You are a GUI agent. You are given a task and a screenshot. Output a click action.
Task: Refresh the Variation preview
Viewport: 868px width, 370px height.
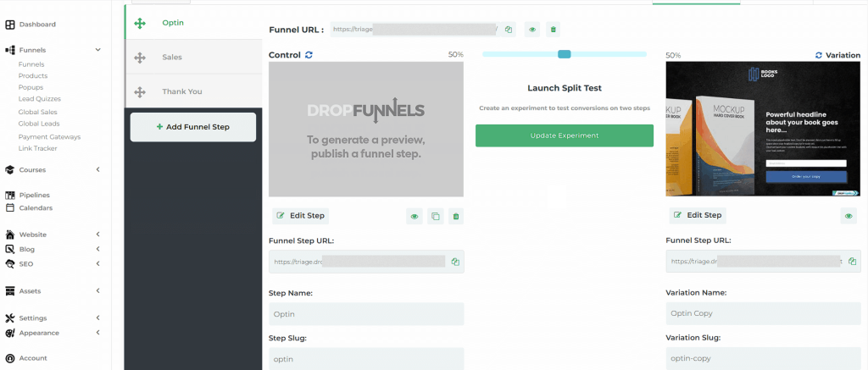819,55
